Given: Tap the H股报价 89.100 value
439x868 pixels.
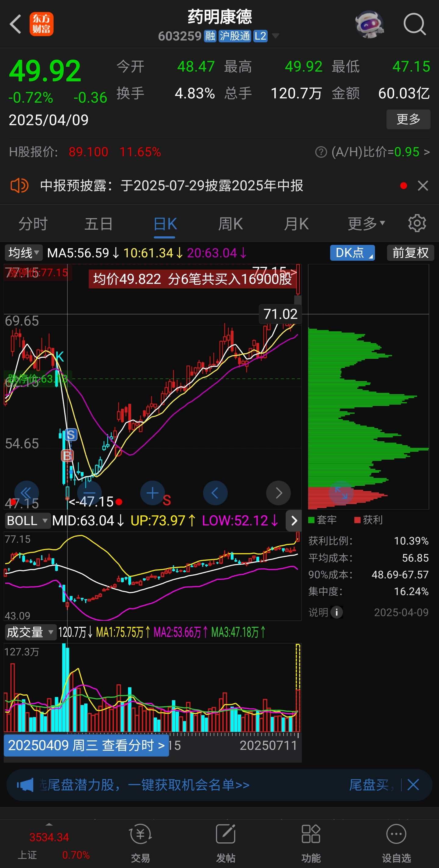Looking at the screenshot, I should pos(88,152).
